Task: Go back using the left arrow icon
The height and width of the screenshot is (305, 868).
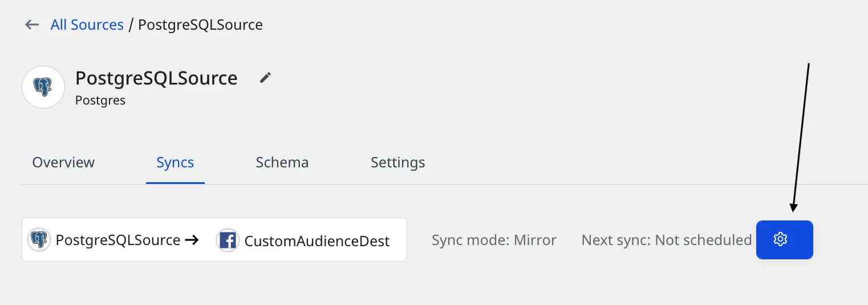Action: point(32,25)
